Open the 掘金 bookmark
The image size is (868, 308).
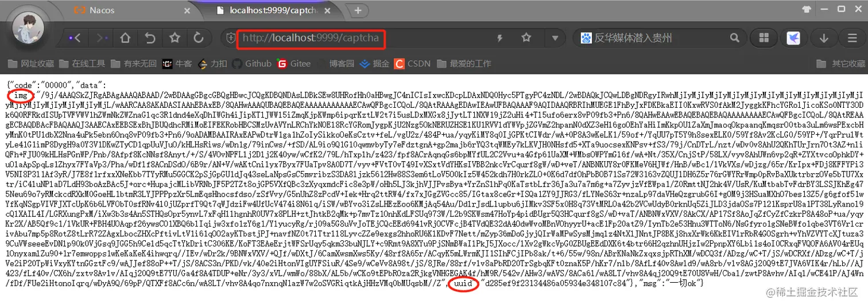tap(374, 64)
